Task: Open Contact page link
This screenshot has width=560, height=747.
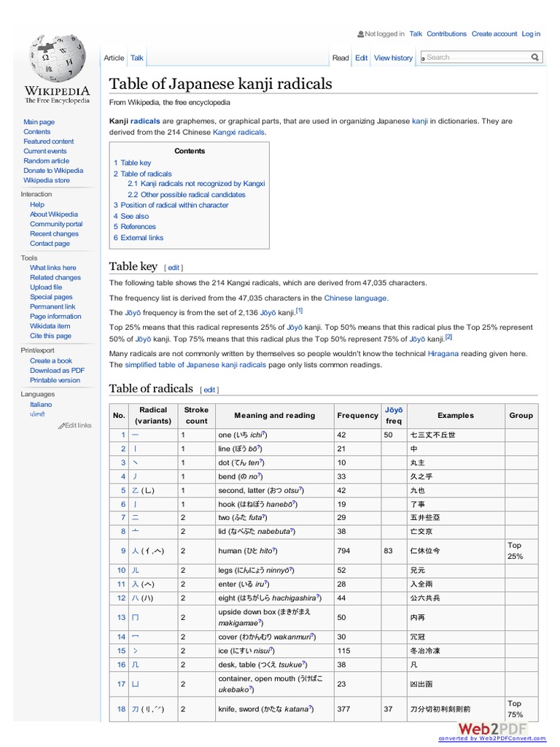Action: coord(50,244)
